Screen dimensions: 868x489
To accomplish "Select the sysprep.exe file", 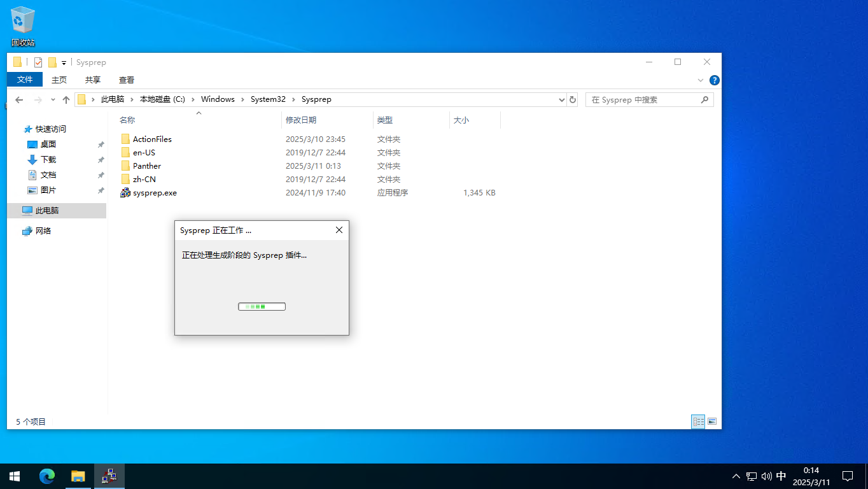I will pos(155,192).
